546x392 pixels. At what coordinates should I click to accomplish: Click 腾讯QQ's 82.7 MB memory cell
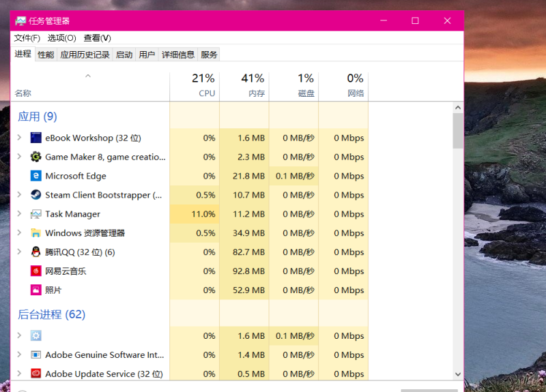[244, 252]
